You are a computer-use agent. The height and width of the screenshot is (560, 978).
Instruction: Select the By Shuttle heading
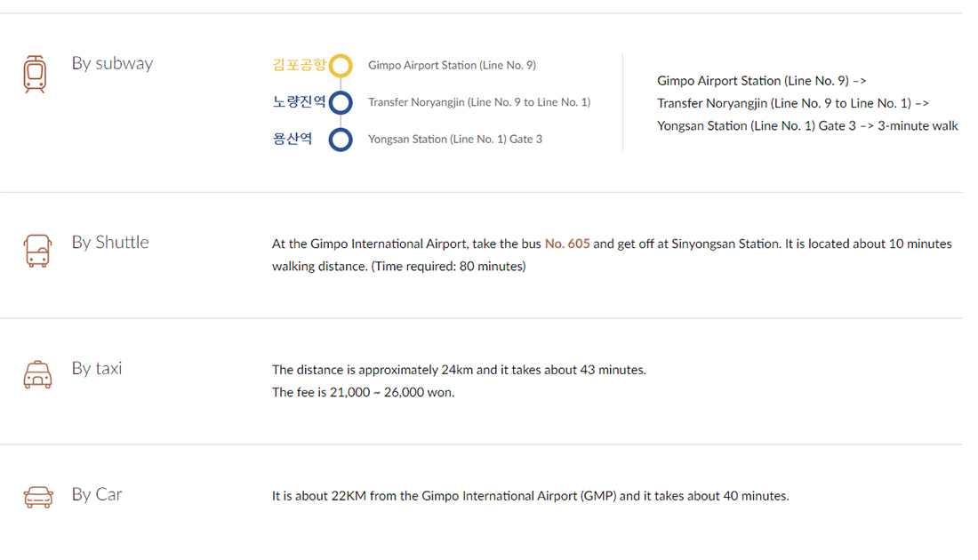[x=110, y=243]
